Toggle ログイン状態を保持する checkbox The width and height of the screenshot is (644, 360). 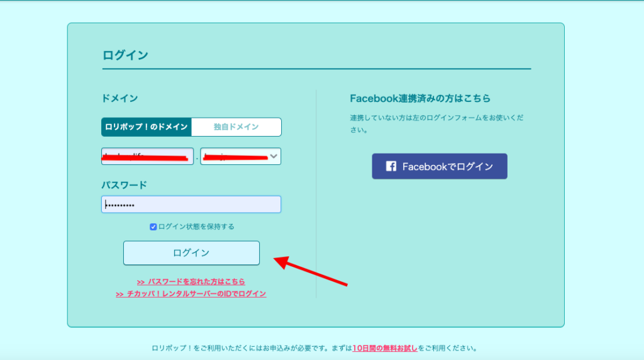153,227
